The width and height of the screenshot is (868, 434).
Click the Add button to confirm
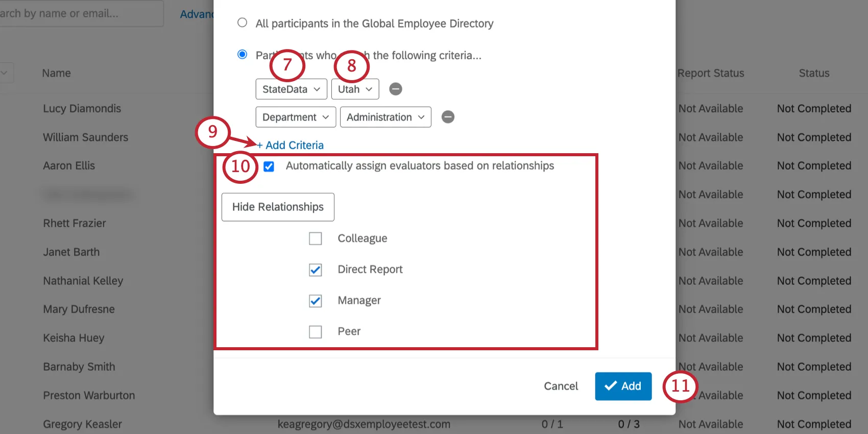click(x=623, y=386)
